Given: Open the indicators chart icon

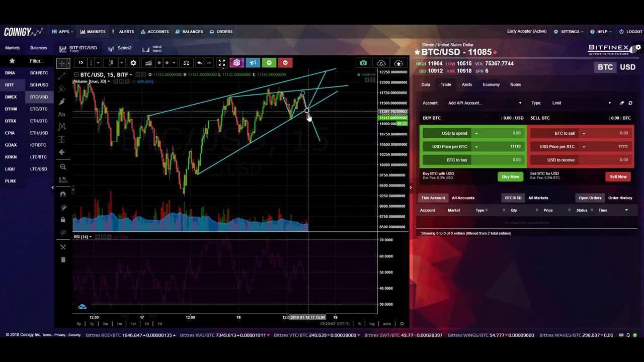Looking at the screenshot, I should coord(148,63).
